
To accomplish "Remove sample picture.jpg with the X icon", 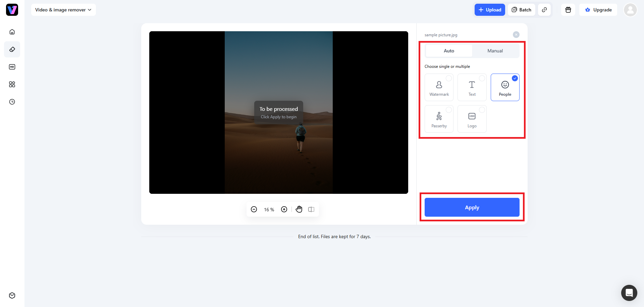I will point(516,35).
